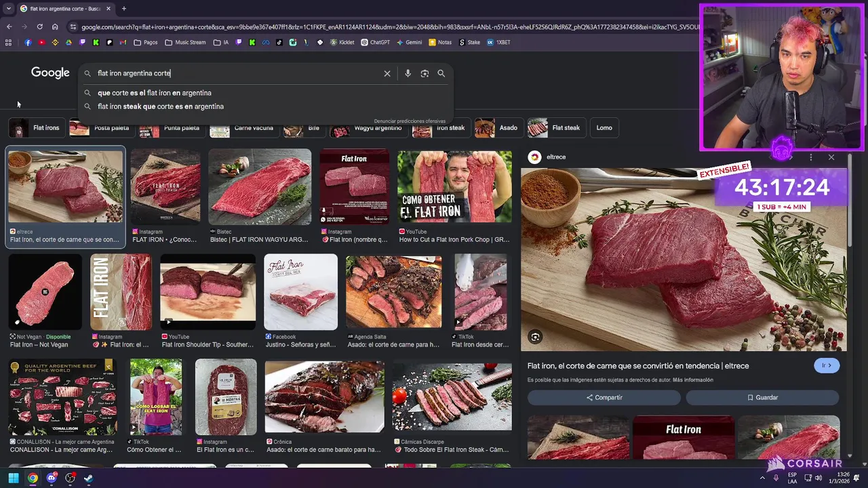
Task: Open the Facebook bookmark icon
Action: point(28,42)
